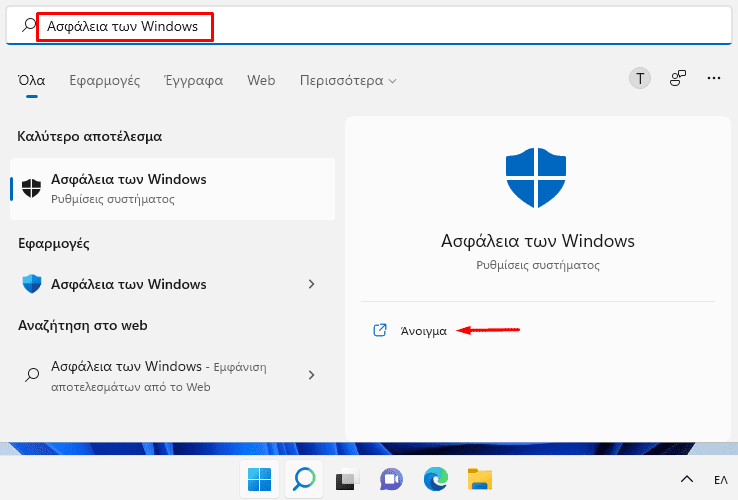Launch Microsoft Edge from the taskbar
The width and height of the screenshot is (738, 500).
point(436,479)
